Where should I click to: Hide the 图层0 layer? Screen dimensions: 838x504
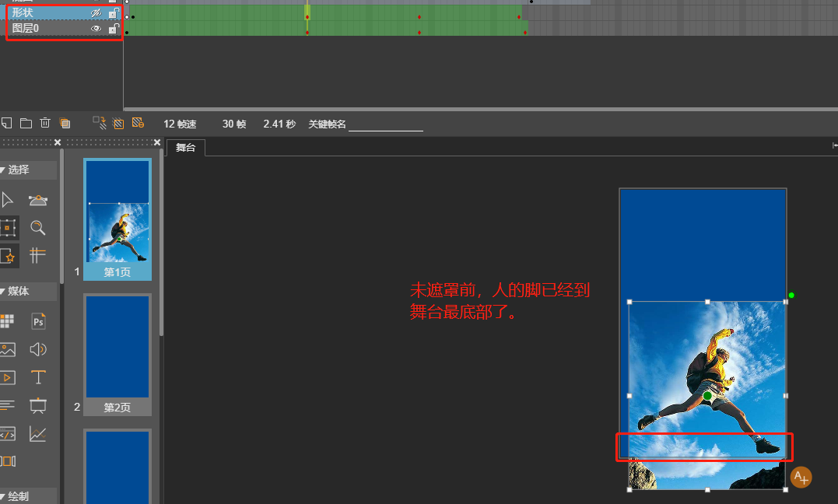[96, 29]
